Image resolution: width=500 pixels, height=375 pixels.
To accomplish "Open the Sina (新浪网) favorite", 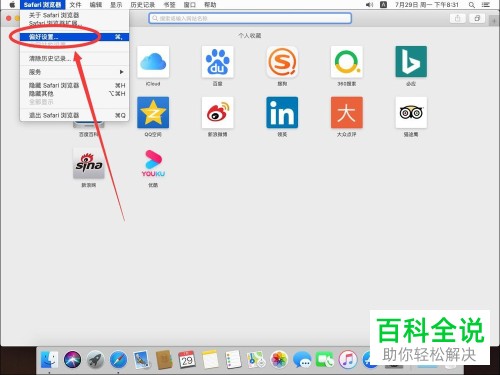I will pos(89,163).
